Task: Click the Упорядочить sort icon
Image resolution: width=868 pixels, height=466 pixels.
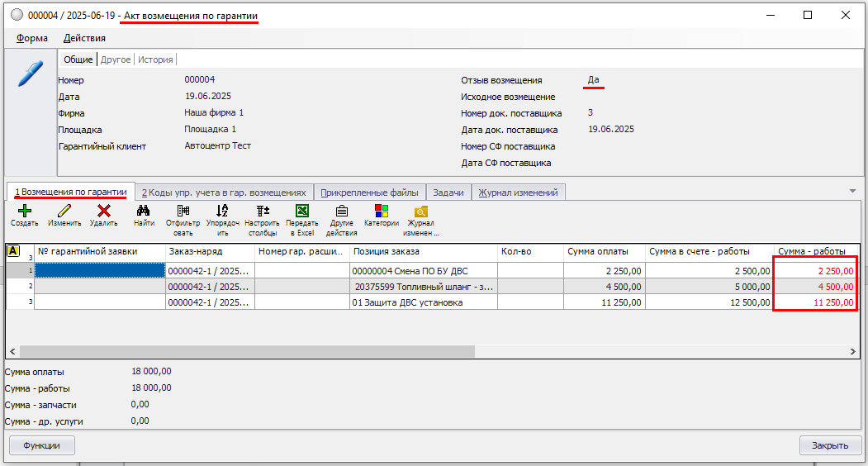Action: point(222,212)
